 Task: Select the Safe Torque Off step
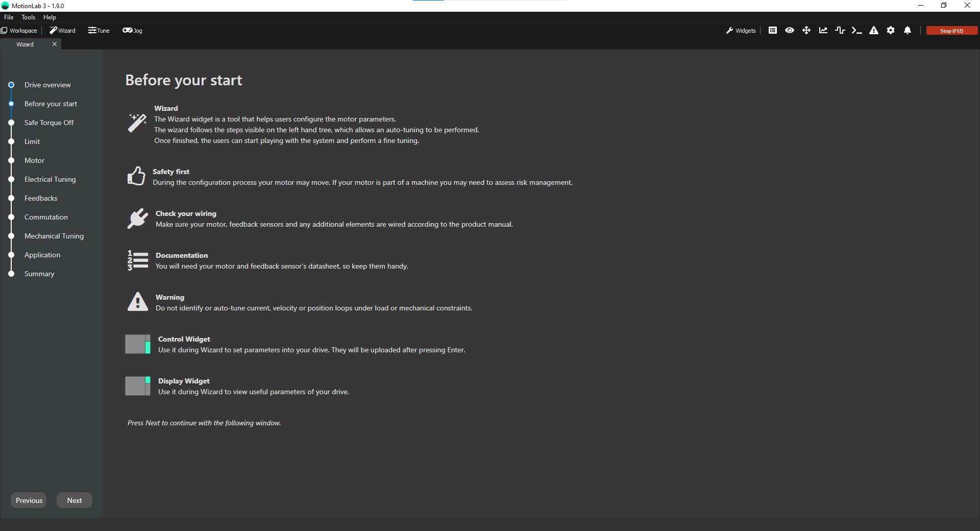(49, 123)
